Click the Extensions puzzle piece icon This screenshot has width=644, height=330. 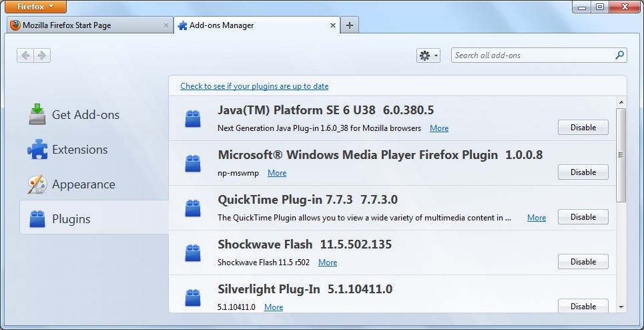(37, 149)
